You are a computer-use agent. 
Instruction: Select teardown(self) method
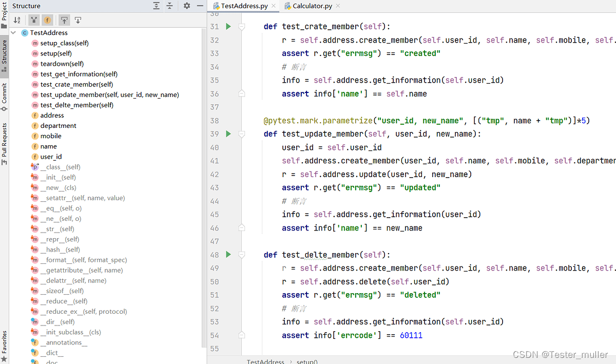tap(62, 64)
